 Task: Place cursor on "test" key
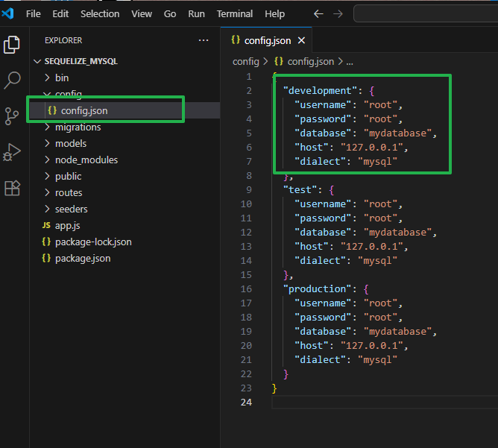(x=300, y=190)
